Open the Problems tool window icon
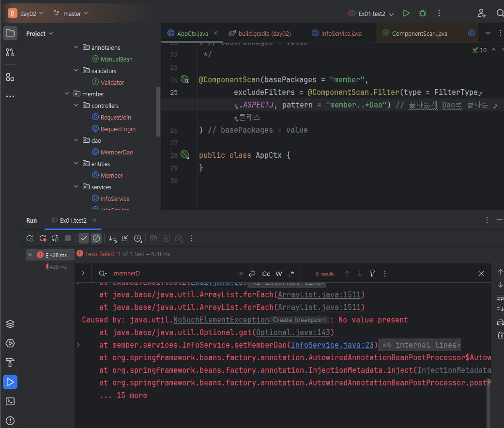 10,421
